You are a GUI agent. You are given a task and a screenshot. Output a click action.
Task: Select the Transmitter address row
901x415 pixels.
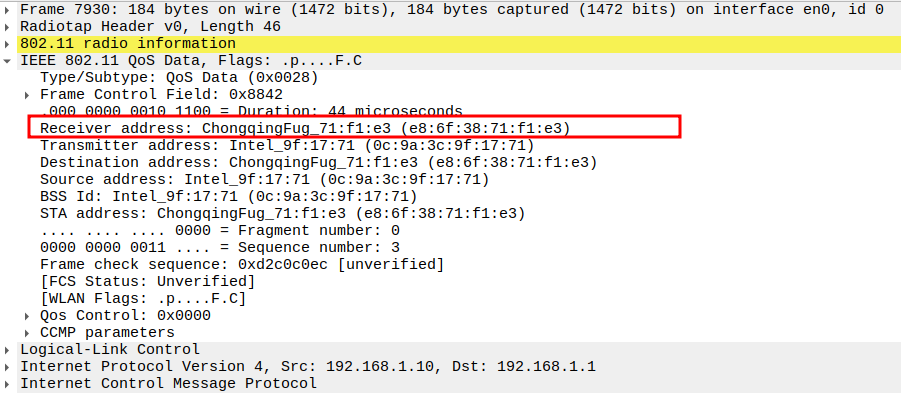point(287,145)
